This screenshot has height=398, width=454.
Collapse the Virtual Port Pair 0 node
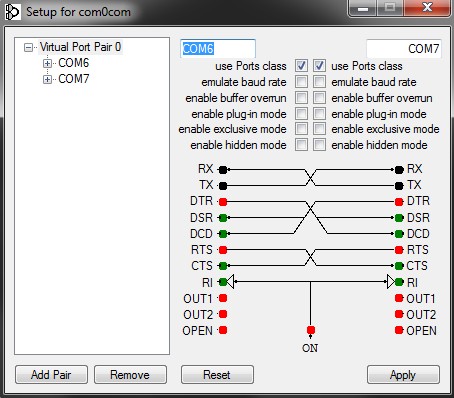(x=28, y=47)
